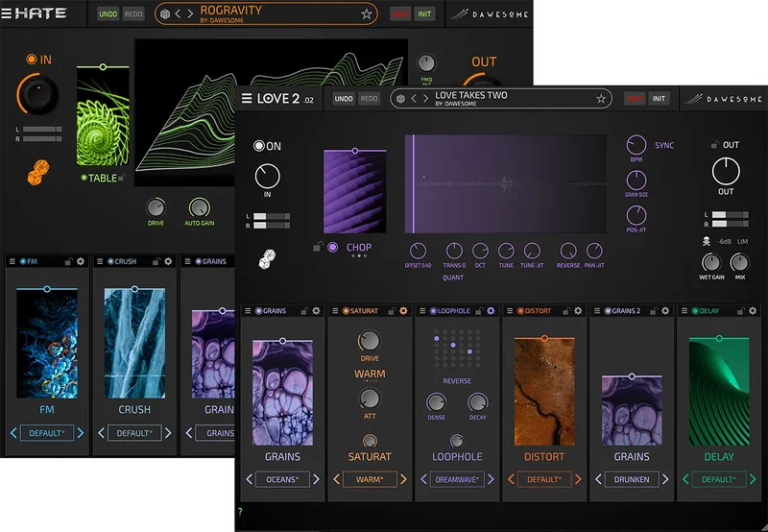Image resolution: width=768 pixels, height=532 pixels.
Task: Click the MIX knob in Love 2
Action: 739,263
